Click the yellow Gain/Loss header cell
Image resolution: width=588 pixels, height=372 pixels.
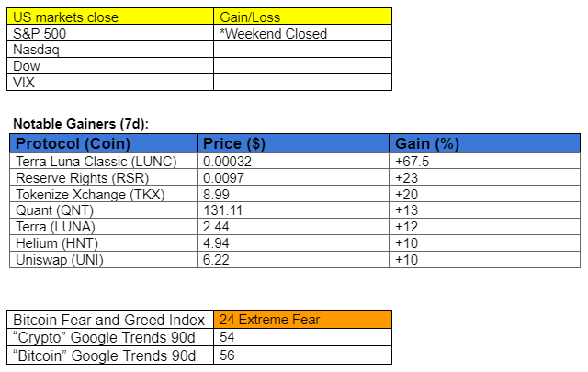coord(302,17)
